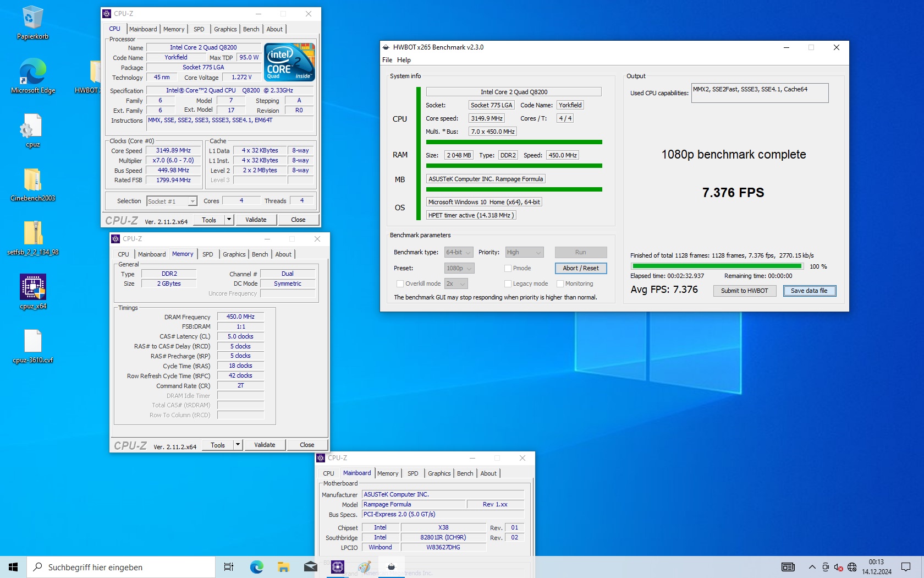Image resolution: width=924 pixels, height=578 pixels.
Task: Switch to CPU-Z taskbar icon
Action: click(338, 567)
